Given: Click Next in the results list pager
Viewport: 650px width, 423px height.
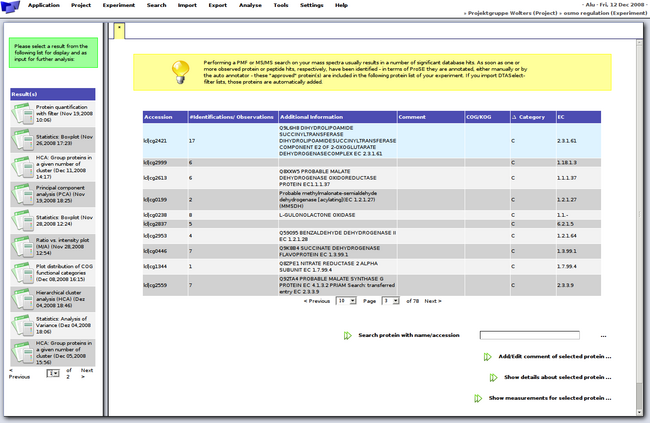Looking at the screenshot, I should click(87, 373).
